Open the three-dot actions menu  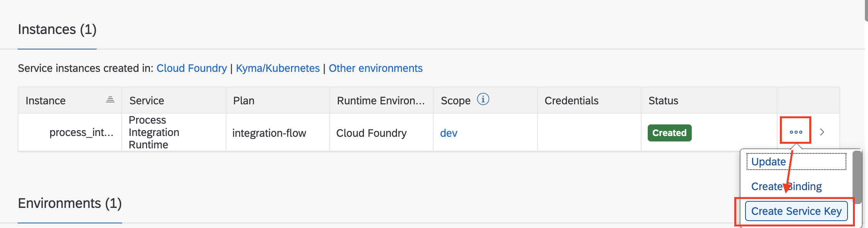pyautogui.click(x=796, y=132)
